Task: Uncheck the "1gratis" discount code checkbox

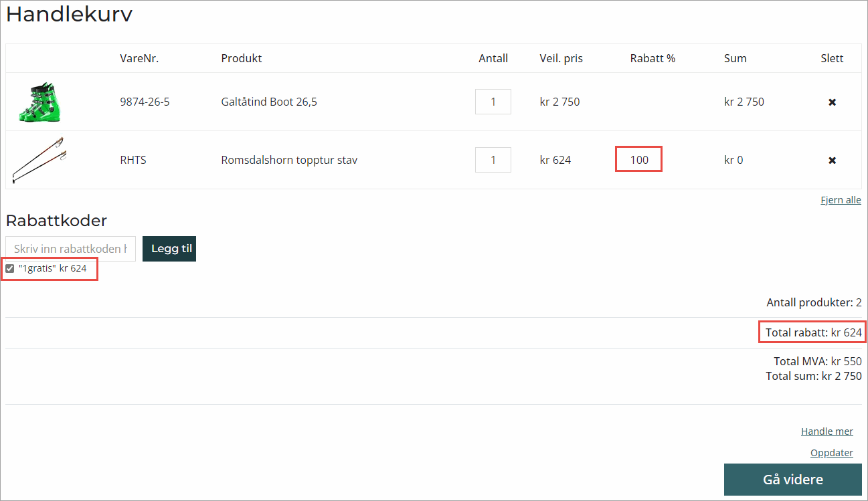Action: coord(10,269)
